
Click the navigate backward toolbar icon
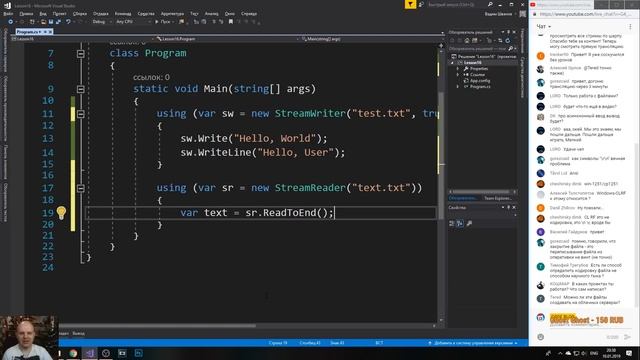[11, 22]
